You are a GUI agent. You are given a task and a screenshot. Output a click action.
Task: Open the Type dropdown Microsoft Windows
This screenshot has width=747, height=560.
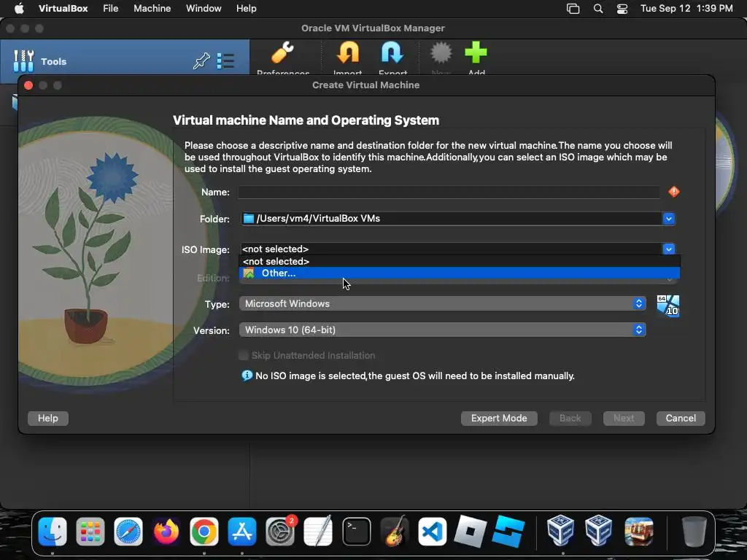pyautogui.click(x=443, y=304)
